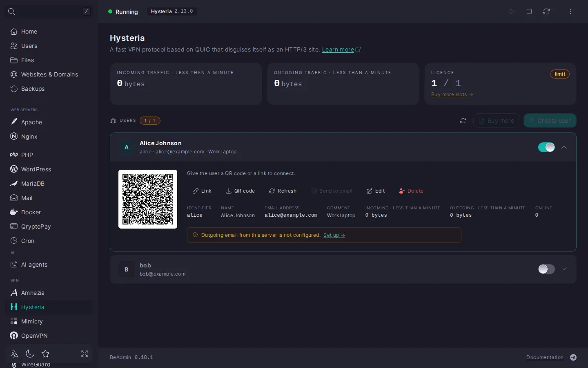Click the Link button for Alice
Viewport: 588px width, 368px height.
pos(202,191)
